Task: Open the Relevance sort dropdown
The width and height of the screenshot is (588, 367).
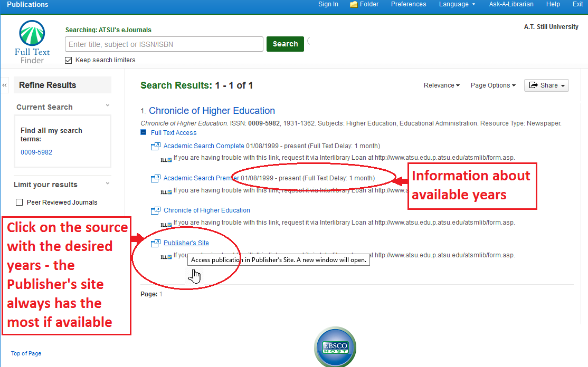Action: (441, 85)
